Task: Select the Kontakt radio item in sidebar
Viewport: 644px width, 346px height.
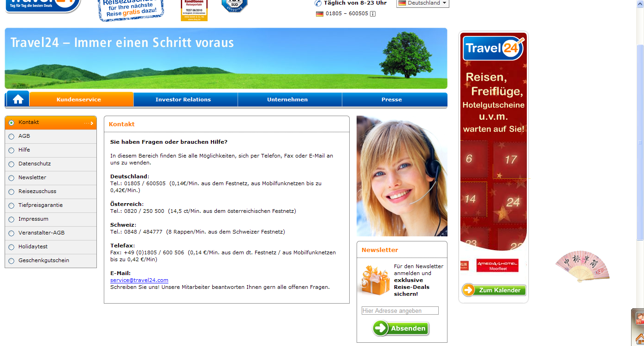Action: pyautogui.click(x=51, y=123)
